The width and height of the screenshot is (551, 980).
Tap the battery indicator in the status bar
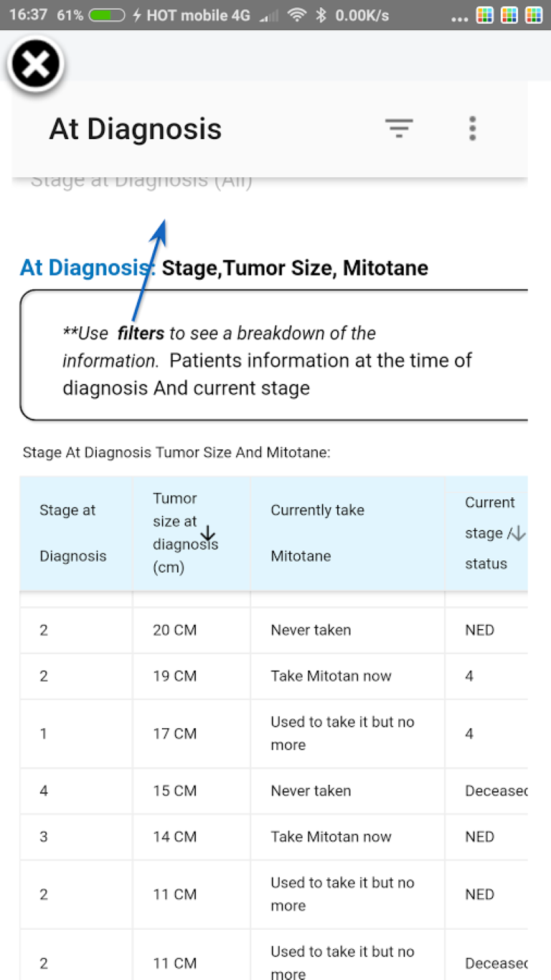click(108, 15)
